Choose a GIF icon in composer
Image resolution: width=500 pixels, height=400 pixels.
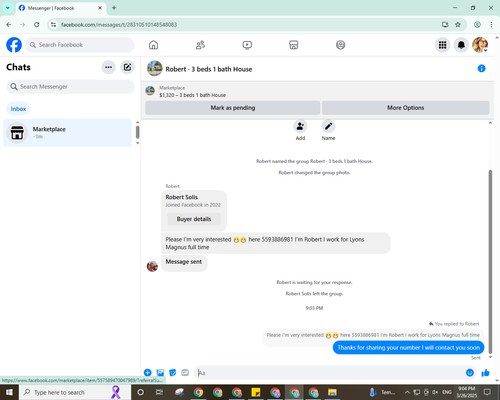(185, 373)
